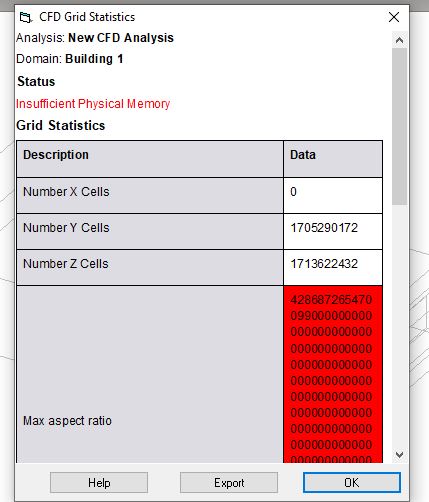Click the 'Status' heading

coord(36,81)
